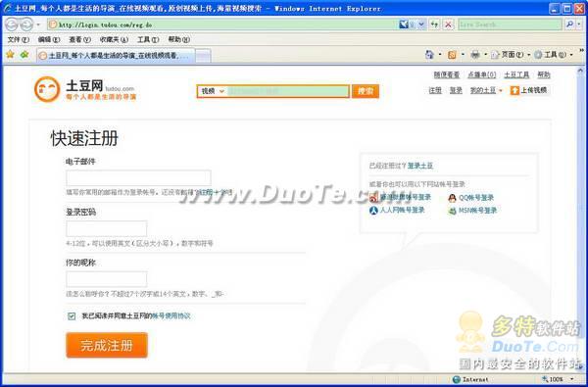Click the 人人网帐号登录 link text
Screen dimensions: 588x387
pos(403,210)
